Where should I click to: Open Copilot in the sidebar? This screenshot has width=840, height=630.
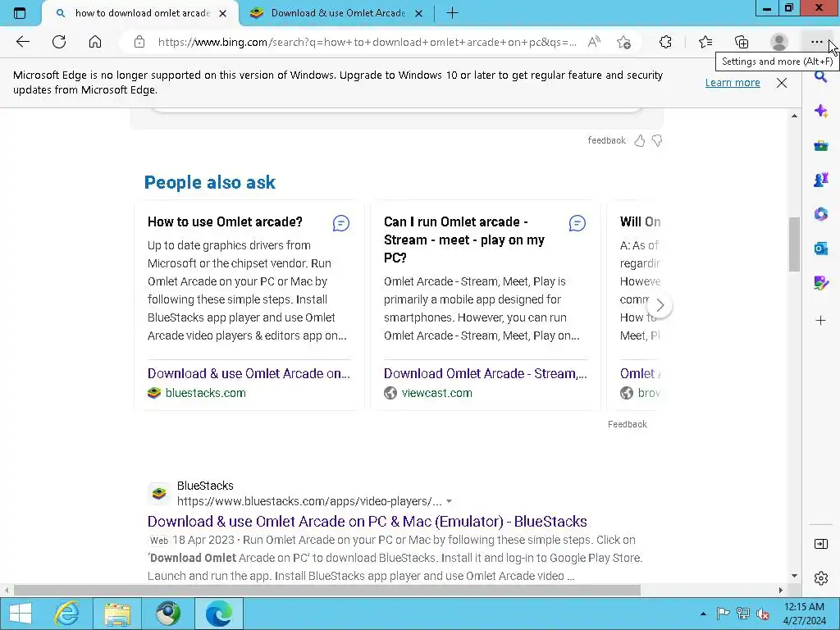820,111
